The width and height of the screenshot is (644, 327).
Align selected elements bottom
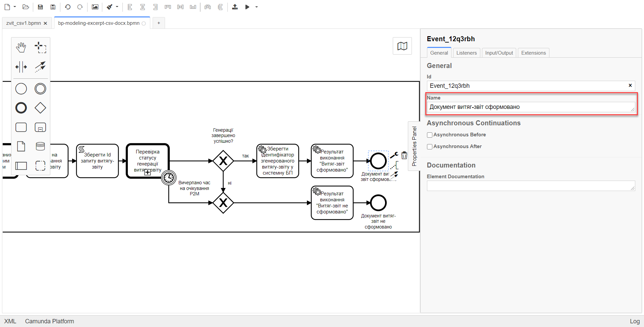[193, 7]
